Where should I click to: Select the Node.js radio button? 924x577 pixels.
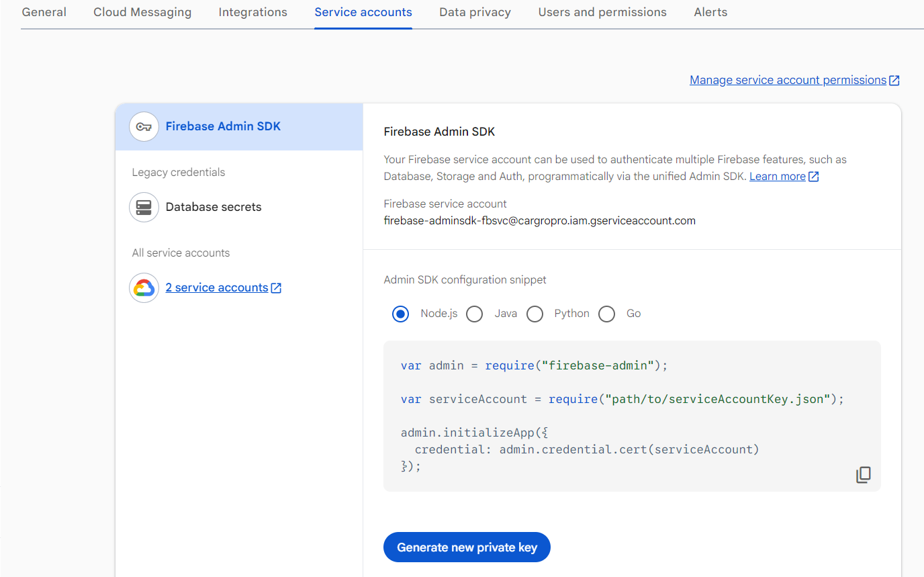click(x=401, y=314)
